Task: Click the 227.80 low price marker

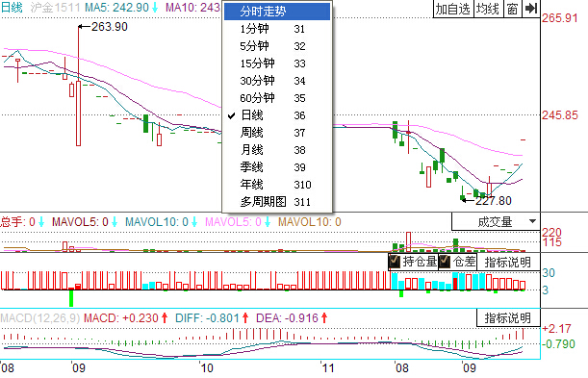Action: tap(493, 201)
